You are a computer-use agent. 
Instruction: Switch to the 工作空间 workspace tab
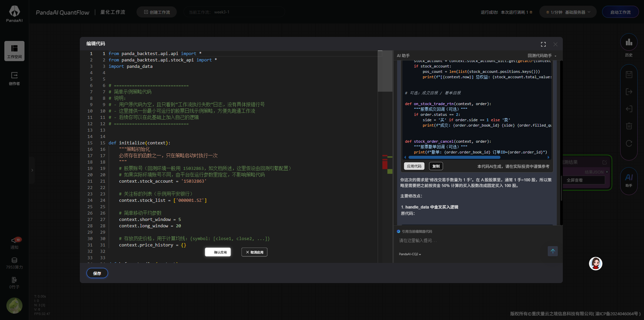click(x=14, y=51)
